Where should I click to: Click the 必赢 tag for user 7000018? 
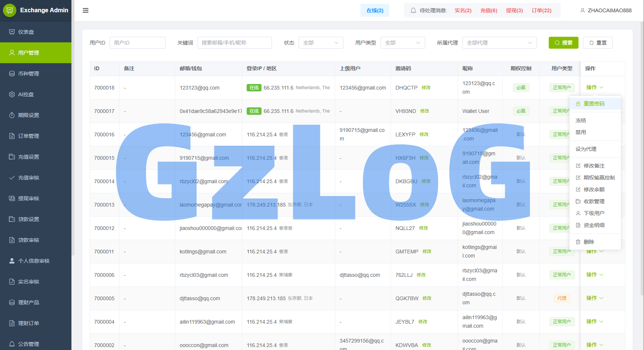(x=521, y=88)
